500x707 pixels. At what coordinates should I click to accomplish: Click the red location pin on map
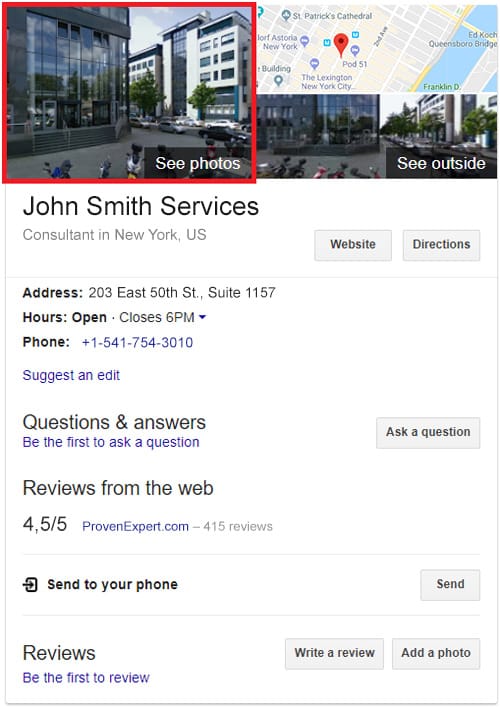point(341,45)
